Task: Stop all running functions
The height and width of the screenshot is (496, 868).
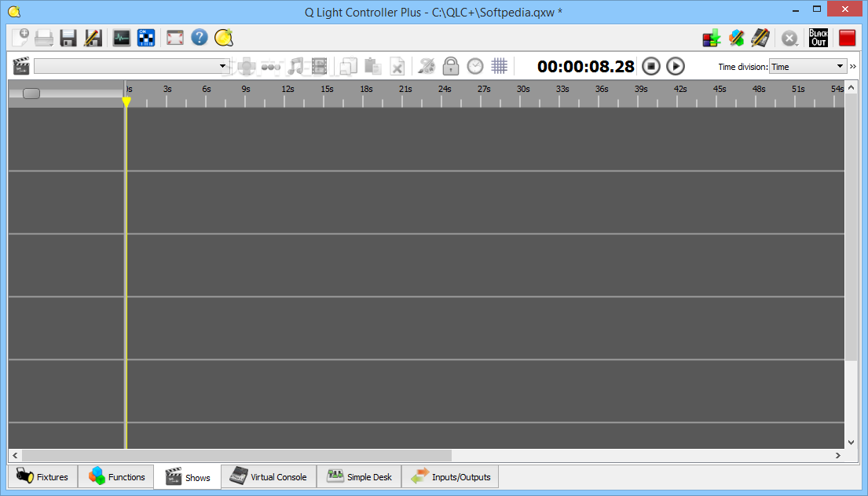Action: coord(789,39)
